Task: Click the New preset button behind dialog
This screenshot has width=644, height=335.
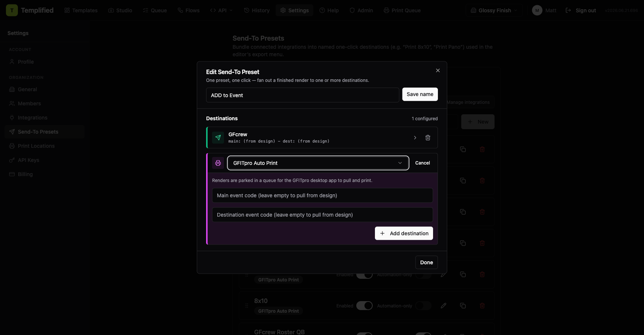Action: click(x=478, y=122)
